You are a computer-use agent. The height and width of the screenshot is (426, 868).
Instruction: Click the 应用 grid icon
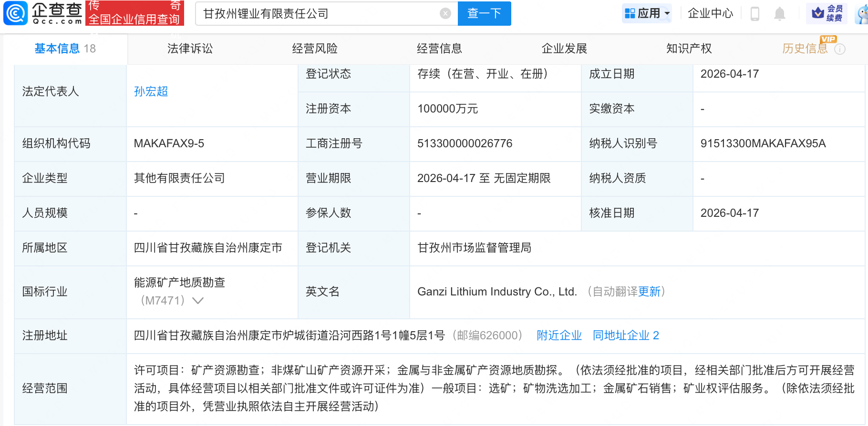[630, 13]
